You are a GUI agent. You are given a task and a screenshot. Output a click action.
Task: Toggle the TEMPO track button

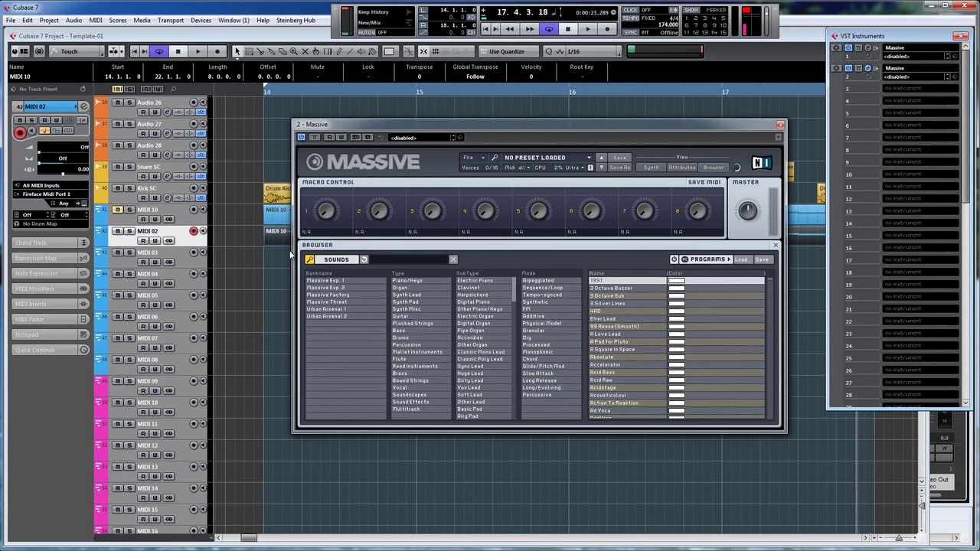[x=630, y=18]
